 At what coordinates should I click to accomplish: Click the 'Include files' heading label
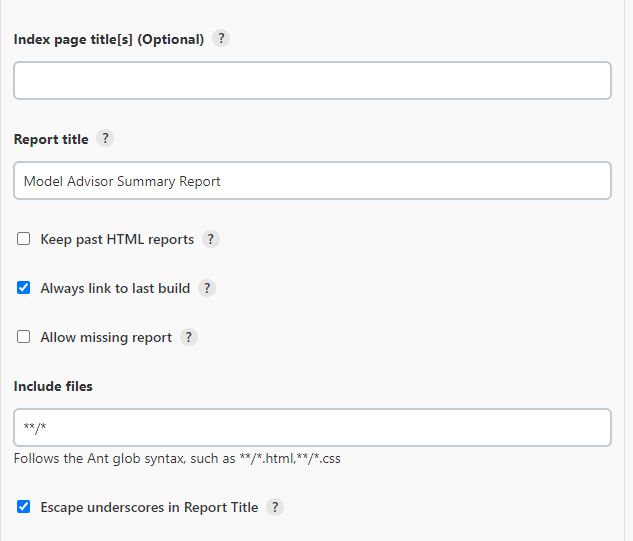53,386
